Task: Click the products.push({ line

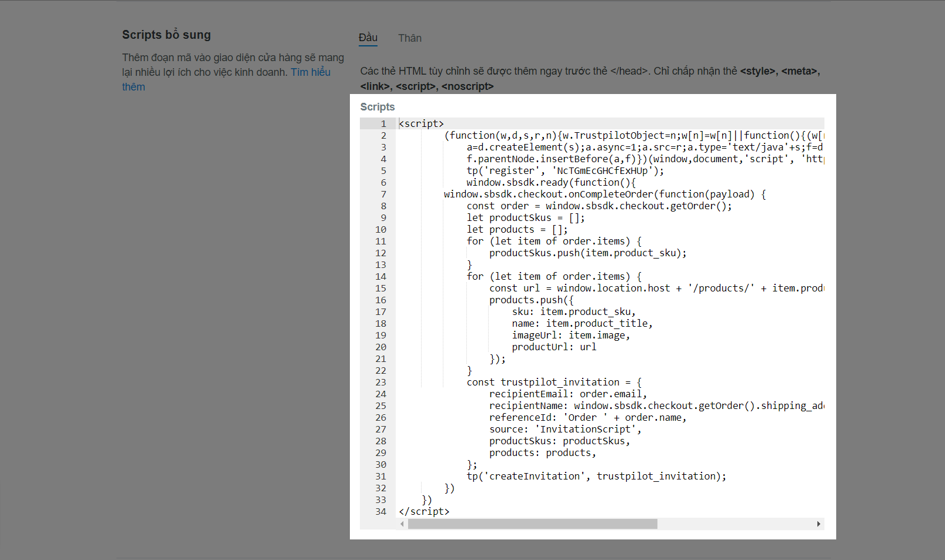Action: click(532, 300)
